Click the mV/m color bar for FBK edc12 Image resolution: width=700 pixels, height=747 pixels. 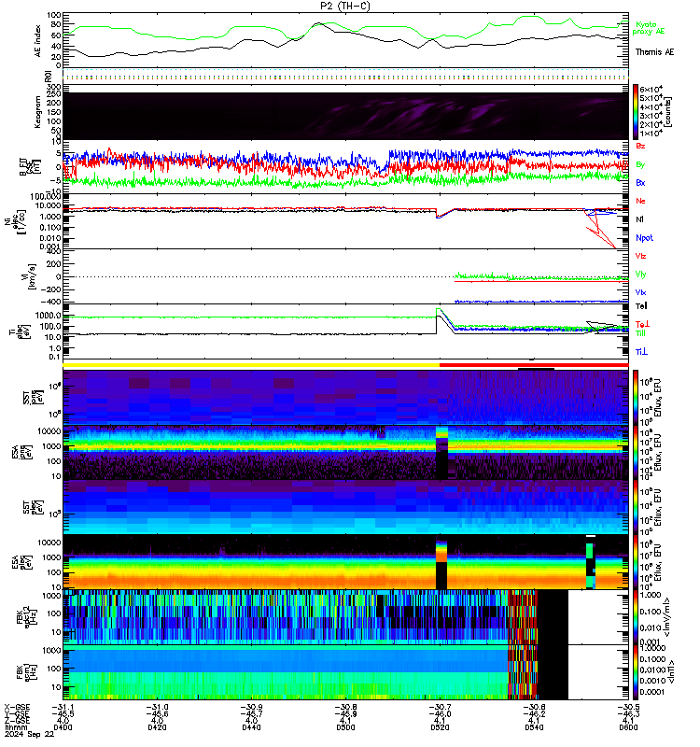click(636, 617)
